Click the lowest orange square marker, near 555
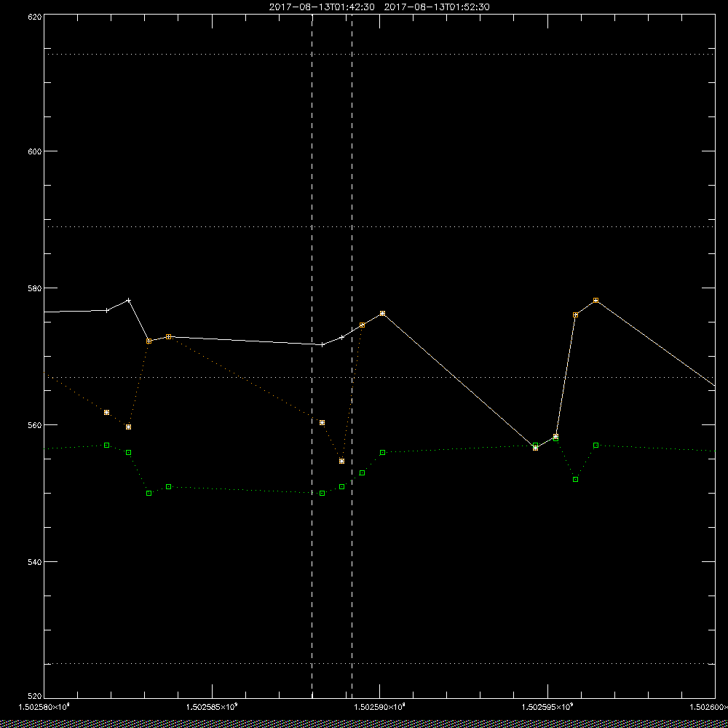The image size is (728, 728). [x=341, y=461]
